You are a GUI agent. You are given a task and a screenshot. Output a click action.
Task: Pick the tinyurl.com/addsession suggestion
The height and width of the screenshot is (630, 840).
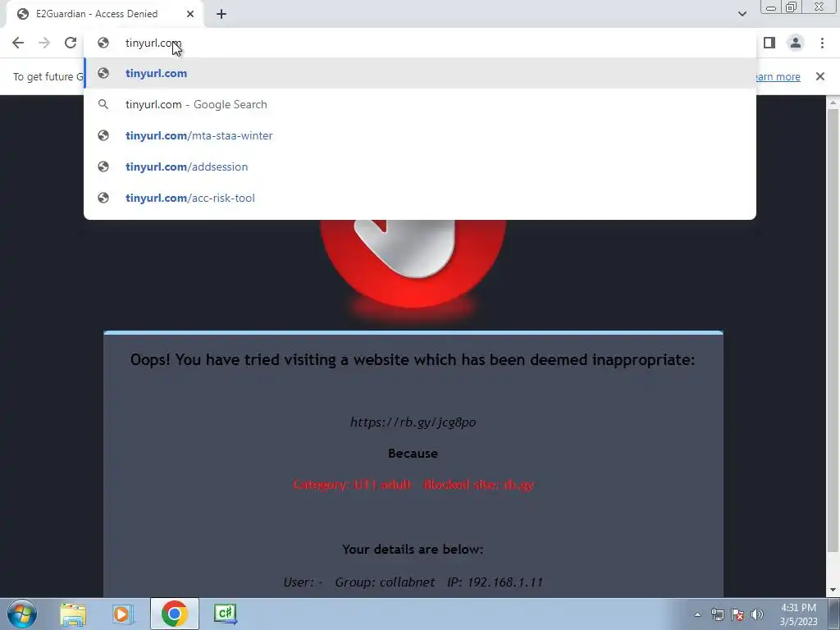(x=420, y=167)
